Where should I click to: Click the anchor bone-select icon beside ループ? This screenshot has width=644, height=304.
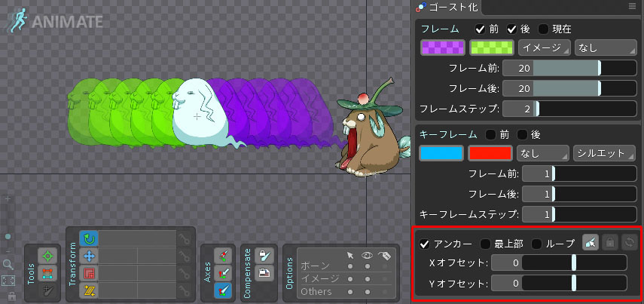click(591, 243)
